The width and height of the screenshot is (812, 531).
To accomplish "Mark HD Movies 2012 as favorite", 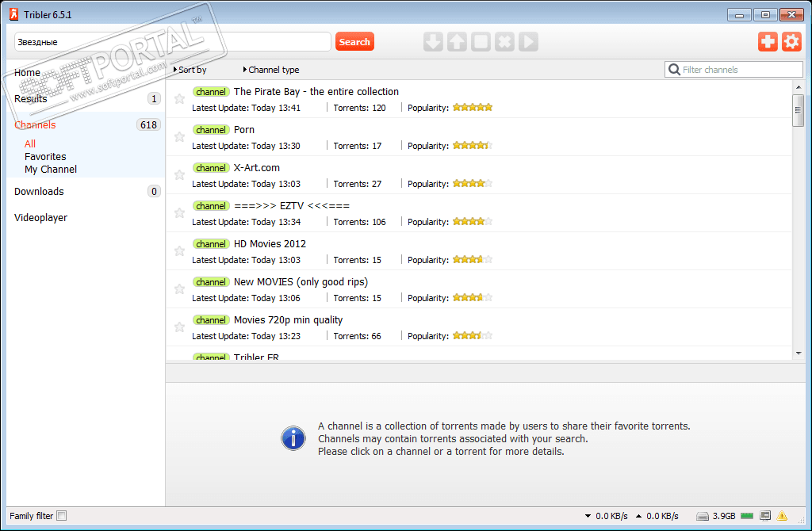I will click(179, 250).
